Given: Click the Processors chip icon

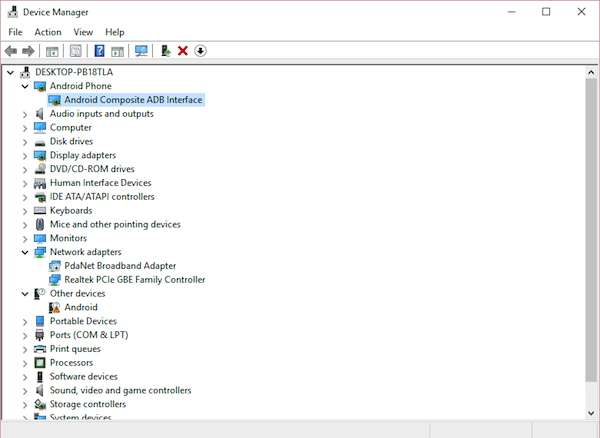Looking at the screenshot, I should pyautogui.click(x=40, y=362).
